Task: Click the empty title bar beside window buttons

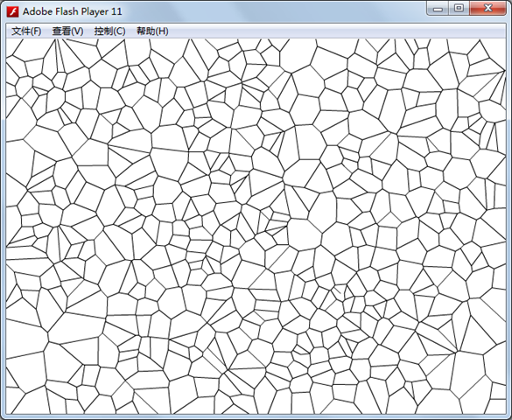Action: [274, 11]
